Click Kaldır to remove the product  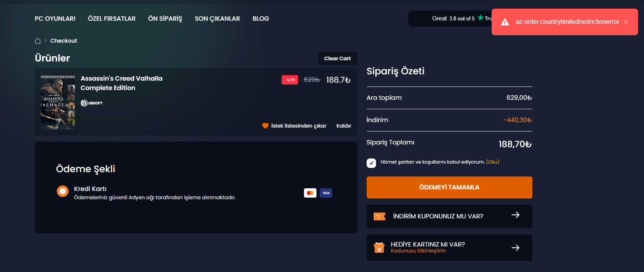[344, 126]
